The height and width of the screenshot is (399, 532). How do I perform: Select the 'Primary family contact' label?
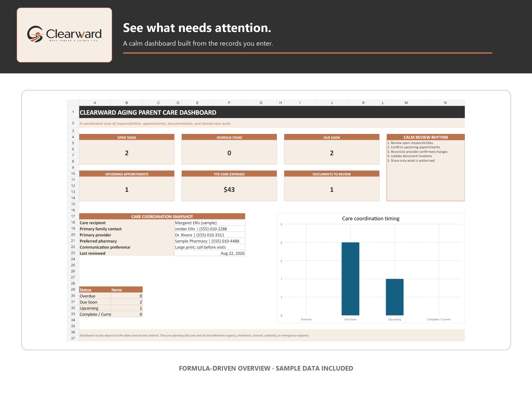point(127,229)
